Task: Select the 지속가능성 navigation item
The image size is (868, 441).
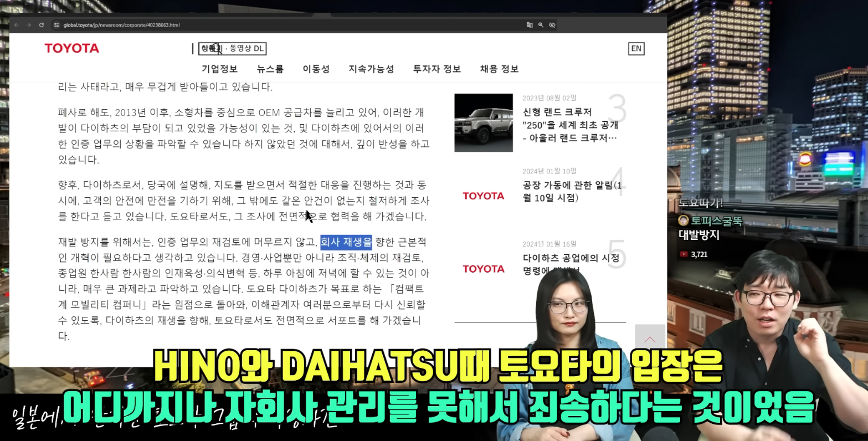Action: [x=371, y=69]
